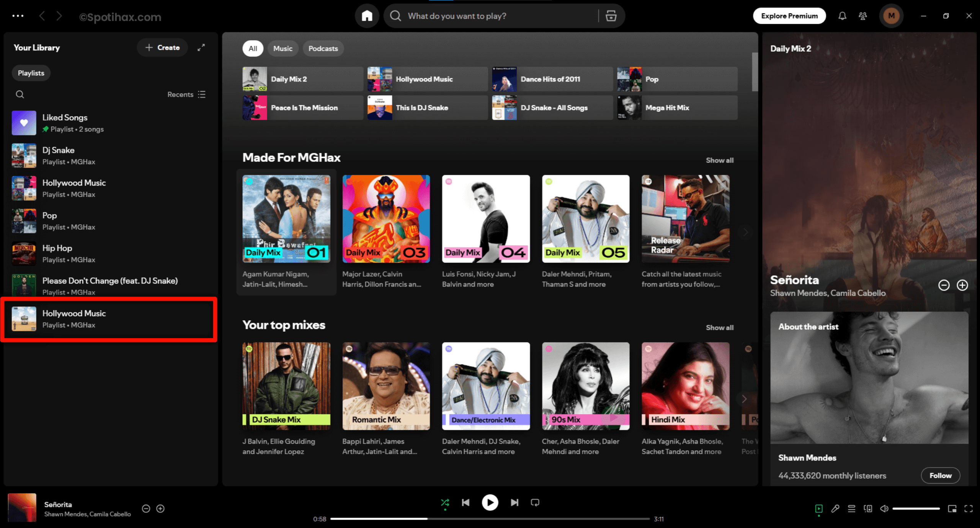980x528 pixels.
Task: Open Romantic Mix card
Action: coord(386,399)
